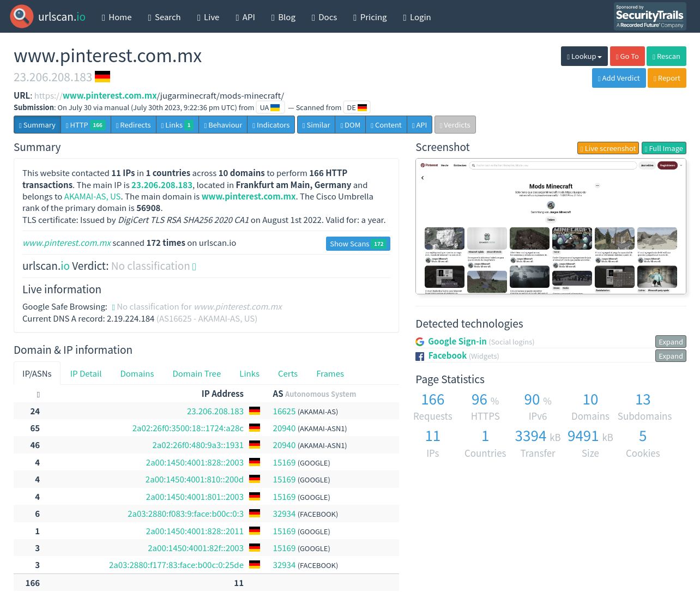The width and height of the screenshot is (700, 592).
Task: Click the 5 Cookies statistic
Action: (643, 444)
